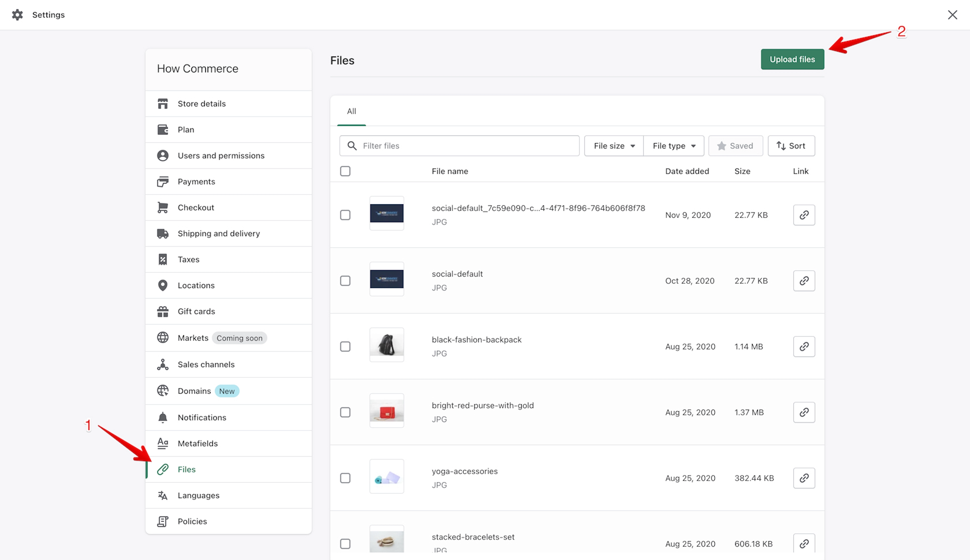Click the Policies scroll icon
The height and width of the screenshot is (560, 970).
click(163, 521)
